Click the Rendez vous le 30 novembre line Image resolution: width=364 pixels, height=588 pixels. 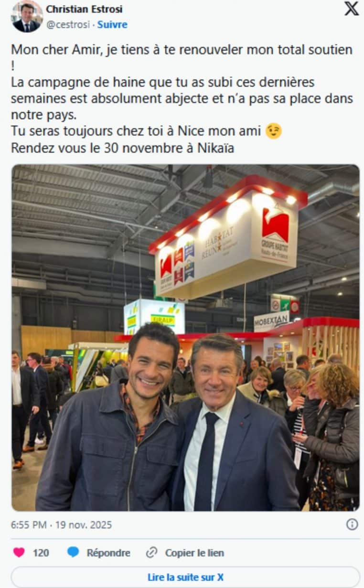123,148
